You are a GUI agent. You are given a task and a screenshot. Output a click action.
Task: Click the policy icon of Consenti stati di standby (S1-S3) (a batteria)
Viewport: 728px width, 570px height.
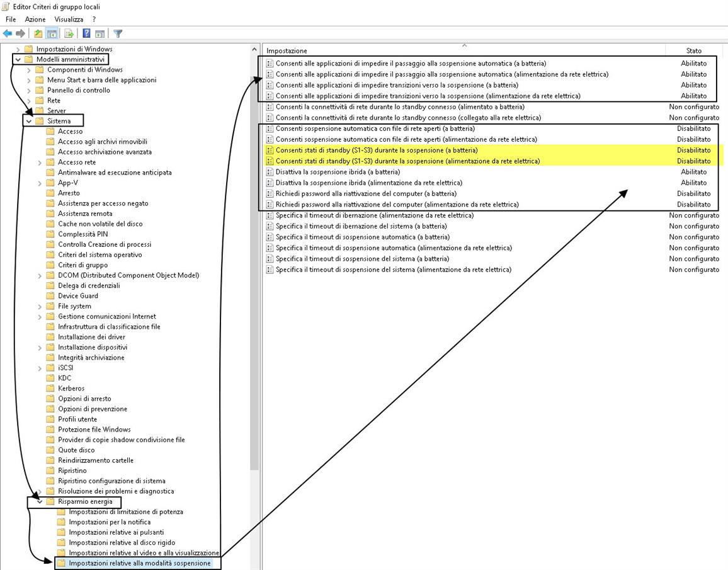[x=270, y=150]
